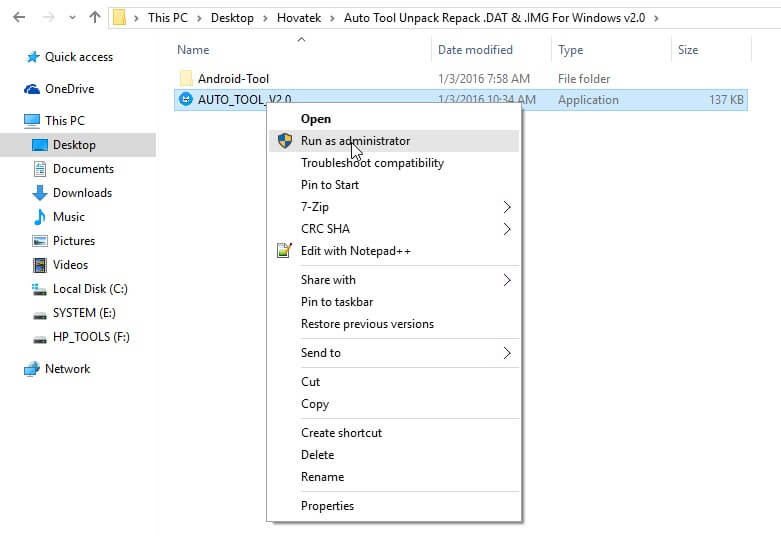Click the Downloads arrow icon in sidebar

coord(40,193)
